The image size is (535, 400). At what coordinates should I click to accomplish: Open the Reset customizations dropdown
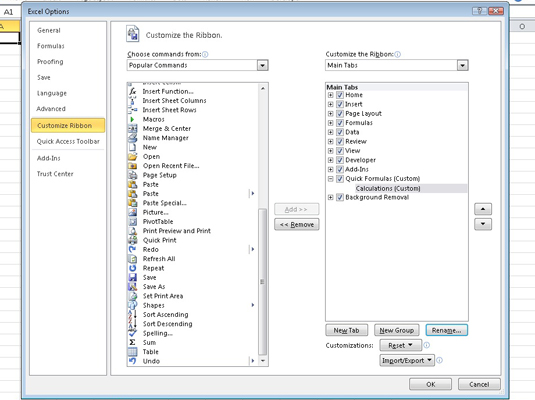(401, 345)
